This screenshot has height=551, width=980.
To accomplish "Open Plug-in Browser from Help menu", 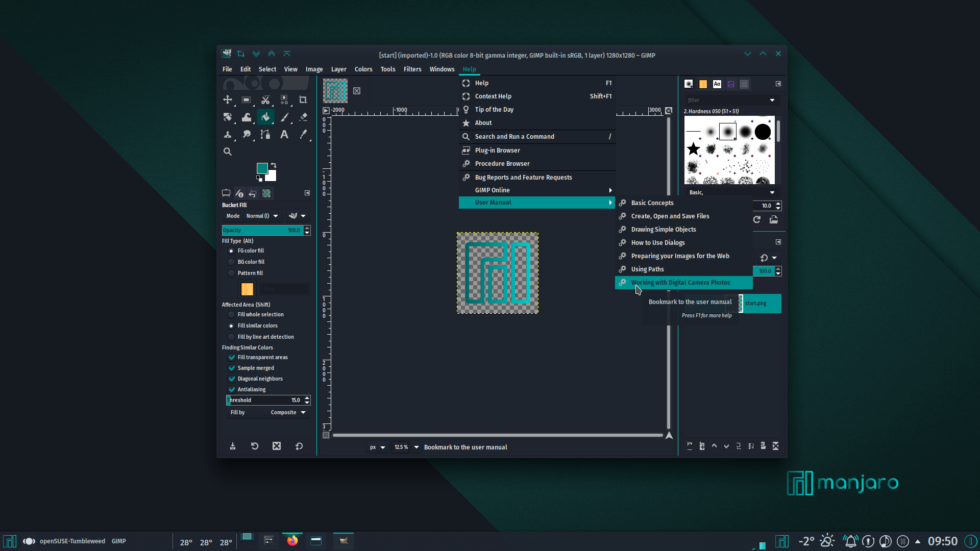I will [537, 151].
